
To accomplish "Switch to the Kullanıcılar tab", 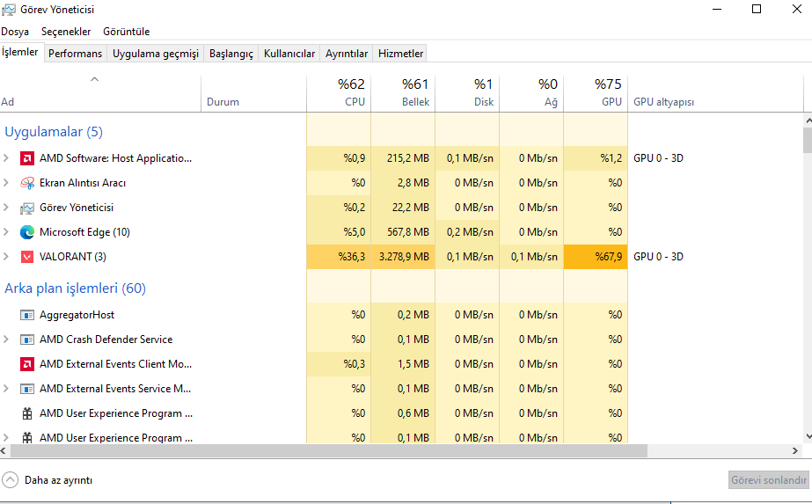I will 289,54.
